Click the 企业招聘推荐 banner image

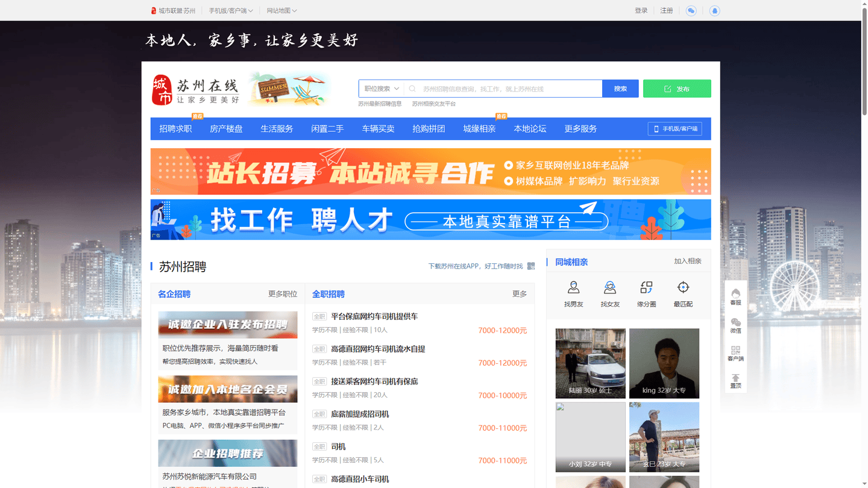[x=228, y=453]
